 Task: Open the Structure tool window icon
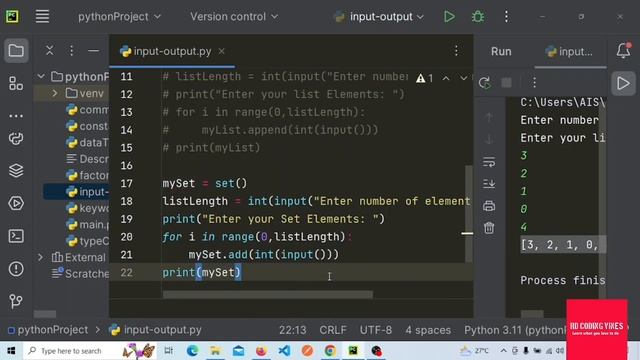click(x=16, y=84)
